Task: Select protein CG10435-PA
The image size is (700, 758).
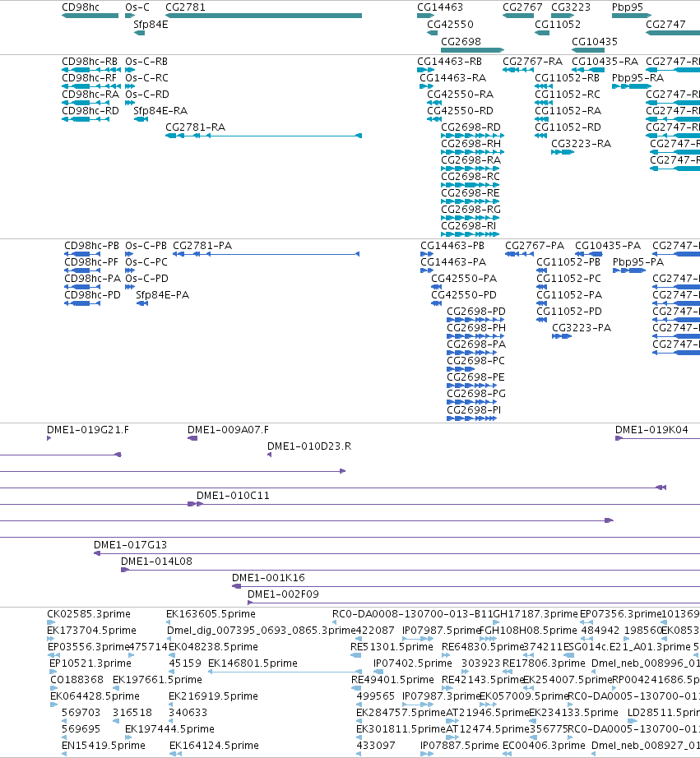Action: point(589,254)
